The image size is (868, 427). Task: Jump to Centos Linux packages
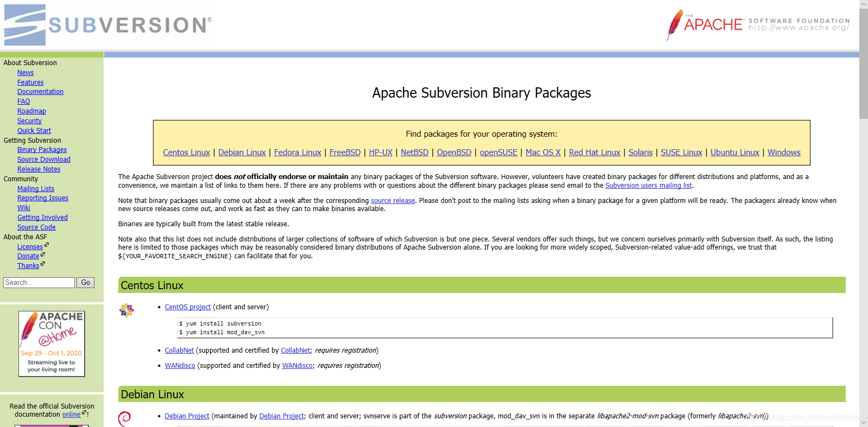tap(187, 152)
